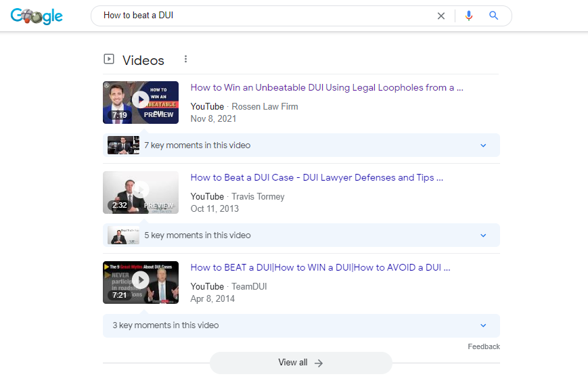Expand '7 key moments in this video'

click(x=301, y=145)
